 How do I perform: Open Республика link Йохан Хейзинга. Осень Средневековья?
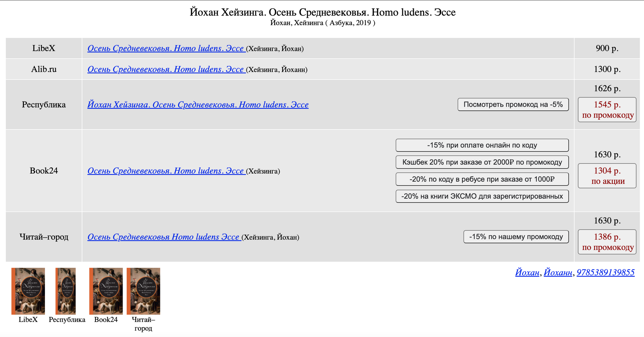[x=198, y=104]
